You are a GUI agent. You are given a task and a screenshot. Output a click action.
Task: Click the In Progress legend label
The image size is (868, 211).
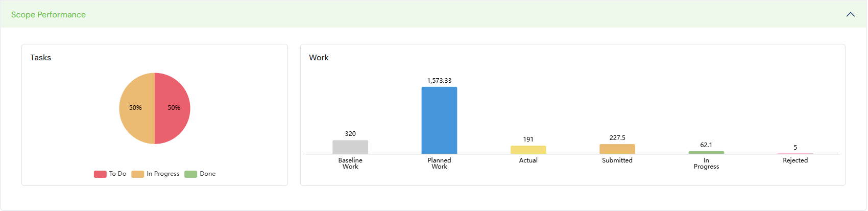163,174
